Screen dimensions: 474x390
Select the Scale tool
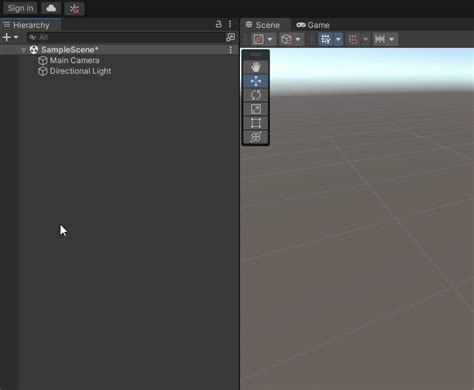pos(256,109)
